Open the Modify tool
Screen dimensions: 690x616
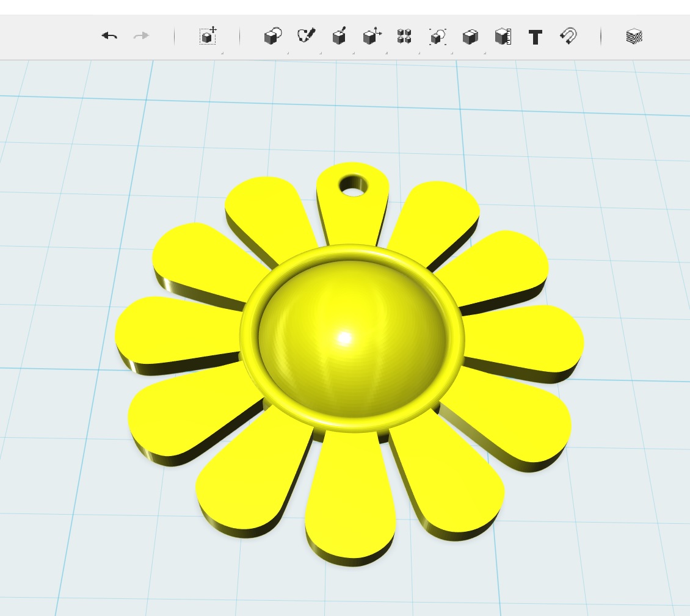372,35
